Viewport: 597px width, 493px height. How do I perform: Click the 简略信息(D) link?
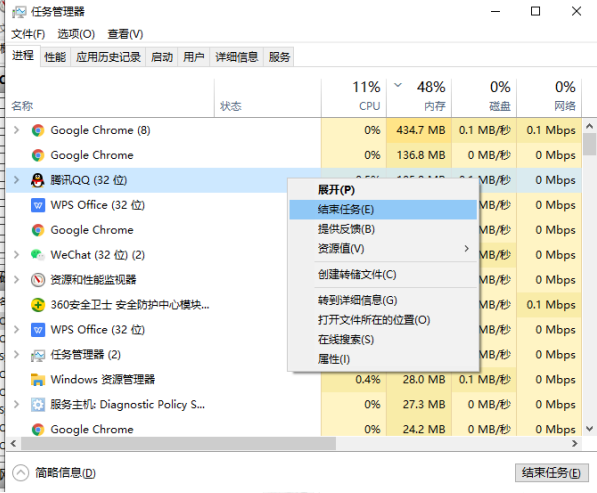click(x=65, y=473)
